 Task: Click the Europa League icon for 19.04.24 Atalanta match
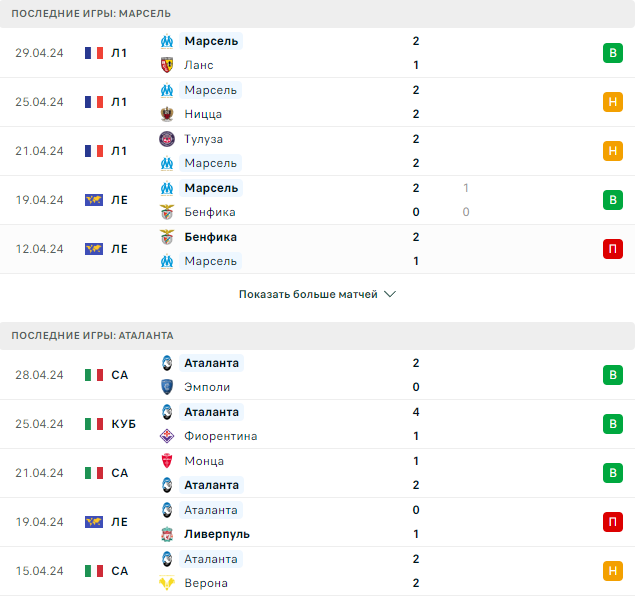94,522
